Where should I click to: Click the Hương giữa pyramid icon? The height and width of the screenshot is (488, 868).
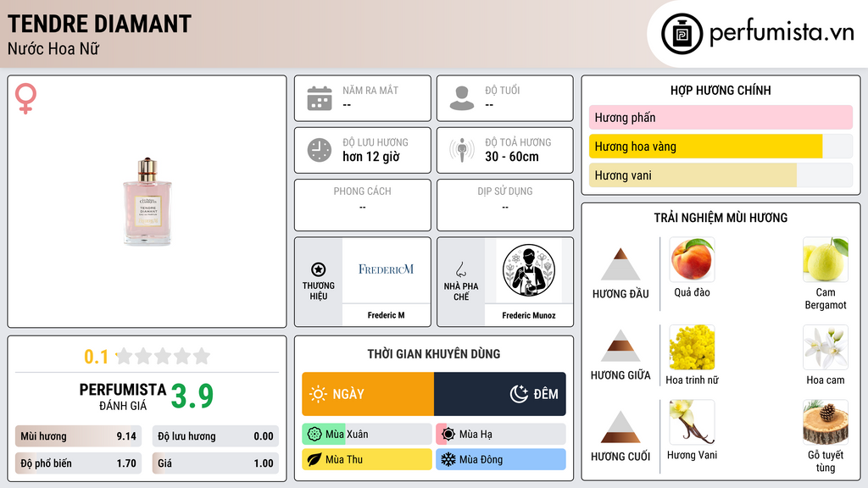point(620,346)
